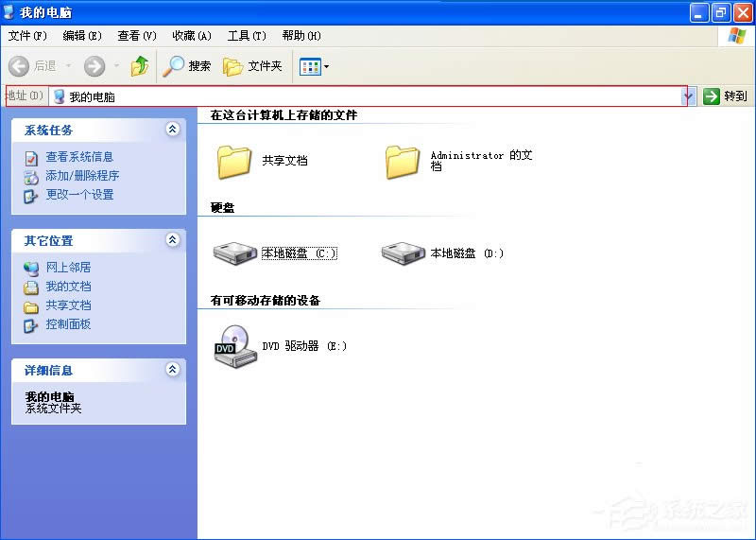Open the Views dropdown in toolbar
Screen dimensions: 756x540
tap(315, 66)
